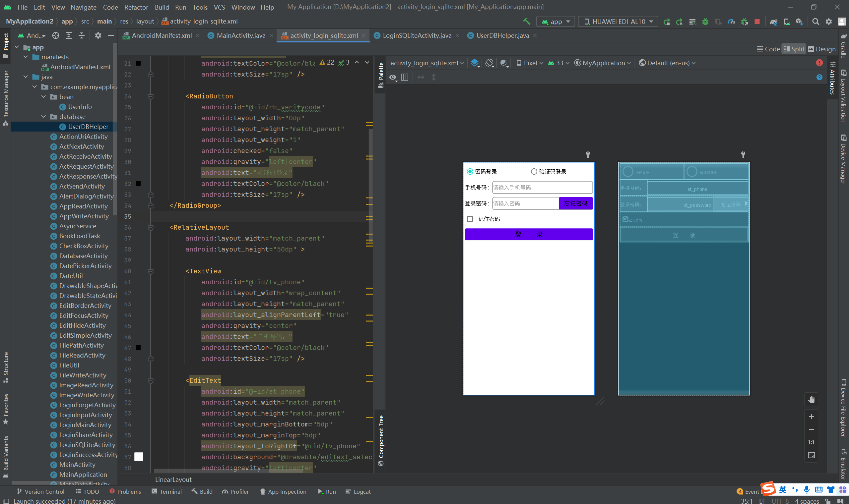The height and width of the screenshot is (504, 849).
Task: Toggle the design view options eye icon
Action: [393, 78]
